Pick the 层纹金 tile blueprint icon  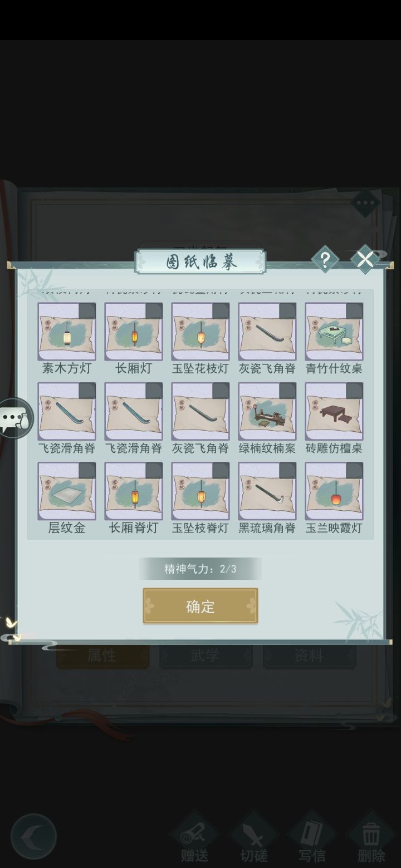point(67,491)
